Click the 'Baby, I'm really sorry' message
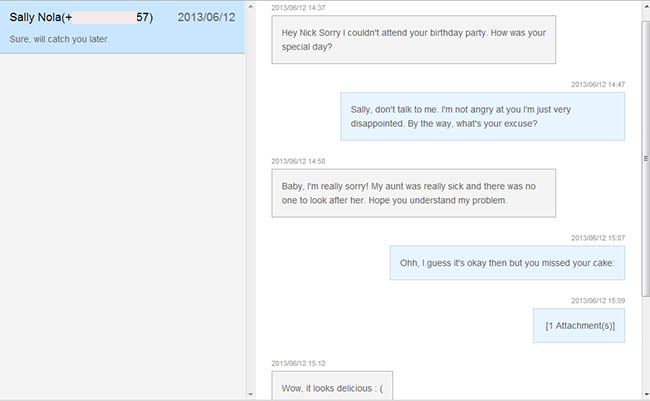Viewport: 650px width, 401px height. (413, 193)
